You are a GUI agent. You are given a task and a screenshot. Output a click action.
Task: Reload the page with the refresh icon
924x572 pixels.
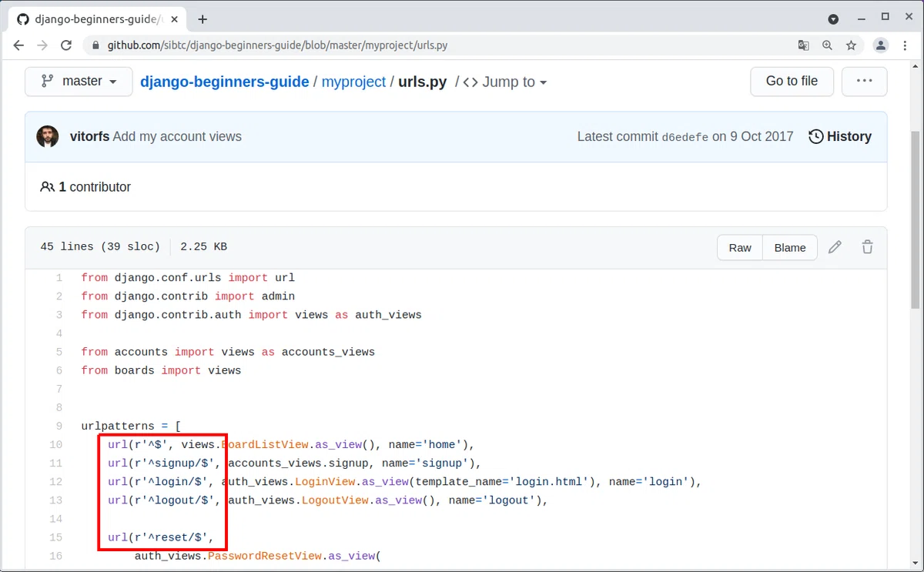pos(66,45)
